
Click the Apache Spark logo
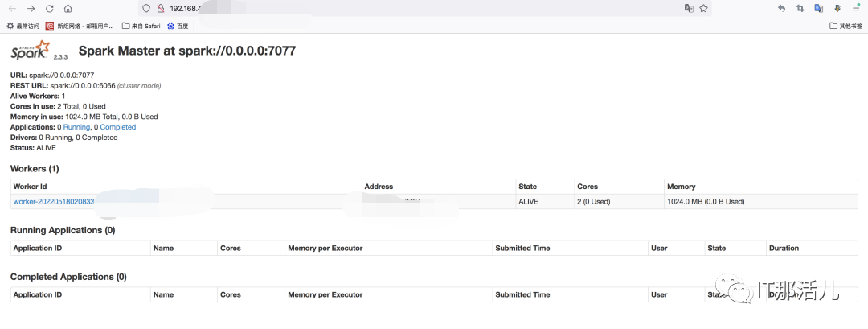tap(31, 51)
